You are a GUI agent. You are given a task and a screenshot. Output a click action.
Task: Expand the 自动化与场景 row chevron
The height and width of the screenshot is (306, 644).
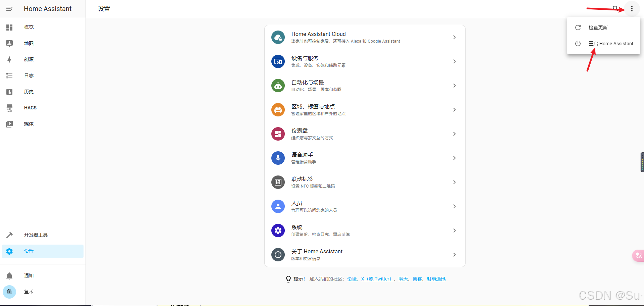(x=454, y=86)
